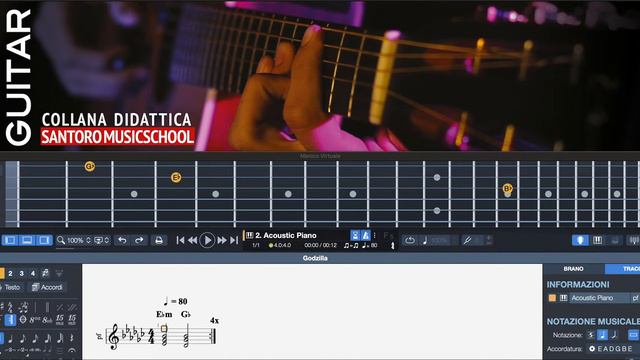Choose the 16th note duration

pyautogui.click(x=35, y=338)
